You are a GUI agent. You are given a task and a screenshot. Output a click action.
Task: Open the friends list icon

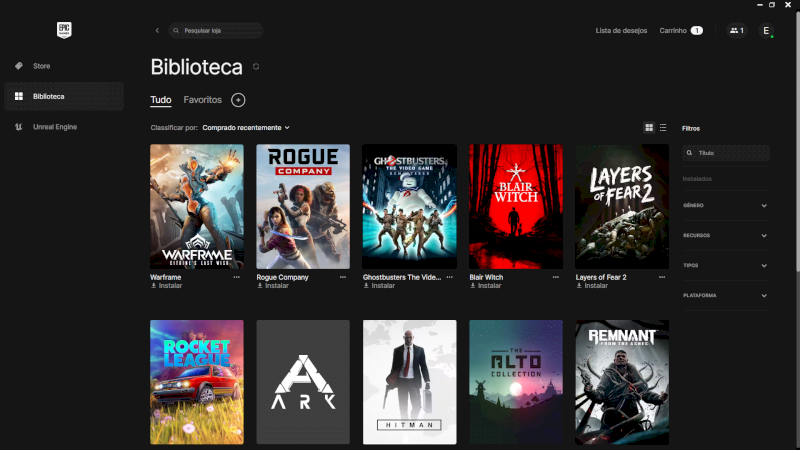point(736,31)
